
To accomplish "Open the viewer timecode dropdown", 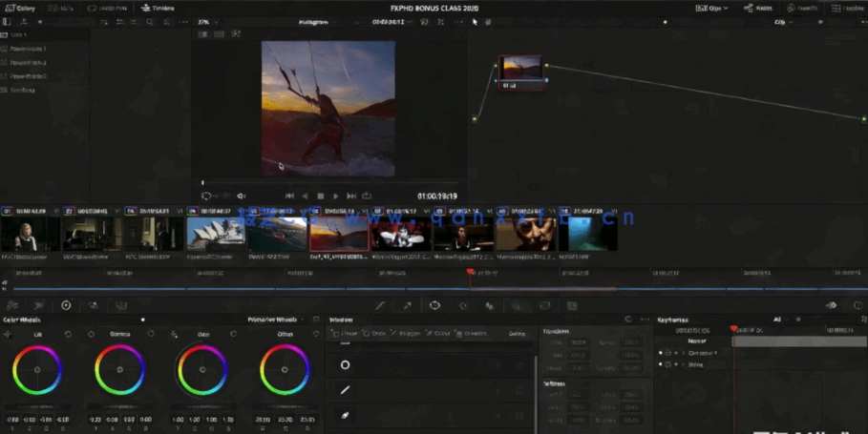I will pos(392,22).
